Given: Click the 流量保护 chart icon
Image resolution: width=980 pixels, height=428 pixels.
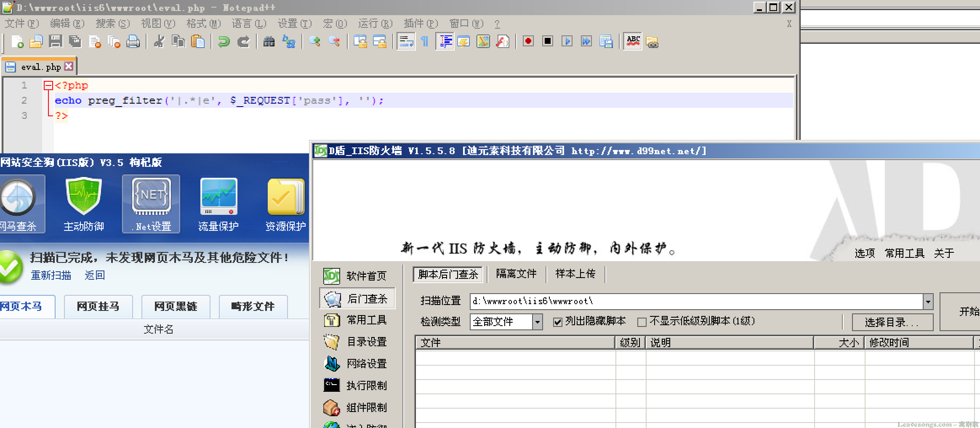Looking at the screenshot, I should (218, 204).
